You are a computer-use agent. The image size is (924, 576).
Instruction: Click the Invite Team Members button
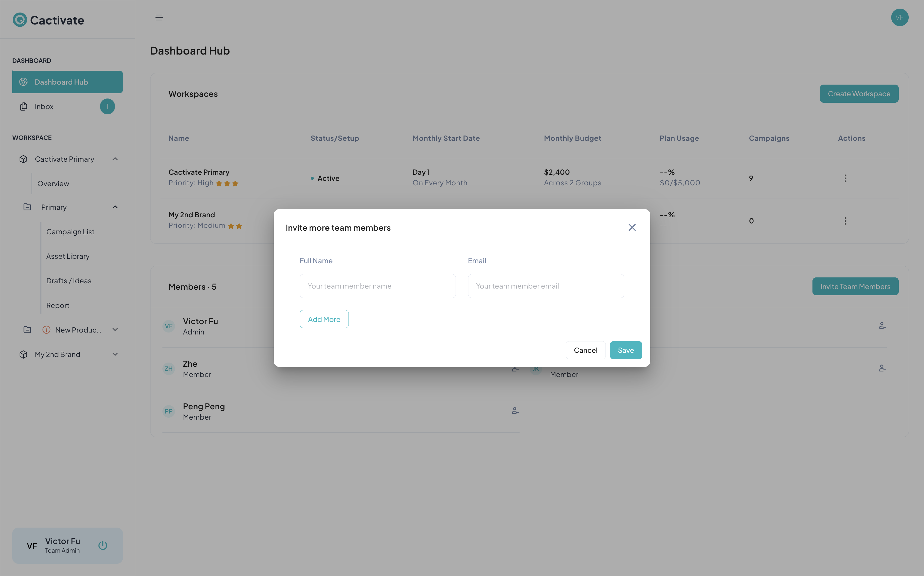click(x=855, y=286)
